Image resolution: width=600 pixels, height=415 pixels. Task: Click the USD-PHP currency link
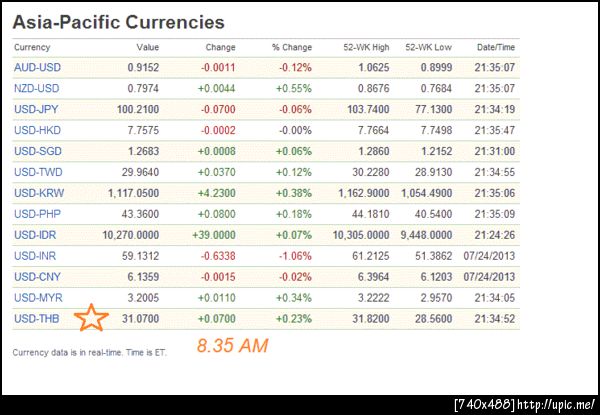[x=35, y=214]
